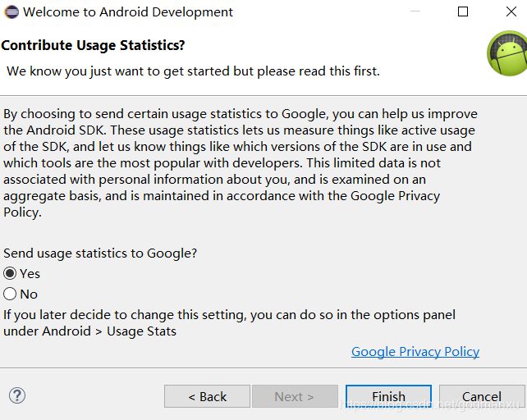Viewport: 527px width, 420px height.
Task: Click the Eclipse icon in title bar
Action: (x=11, y=12)
